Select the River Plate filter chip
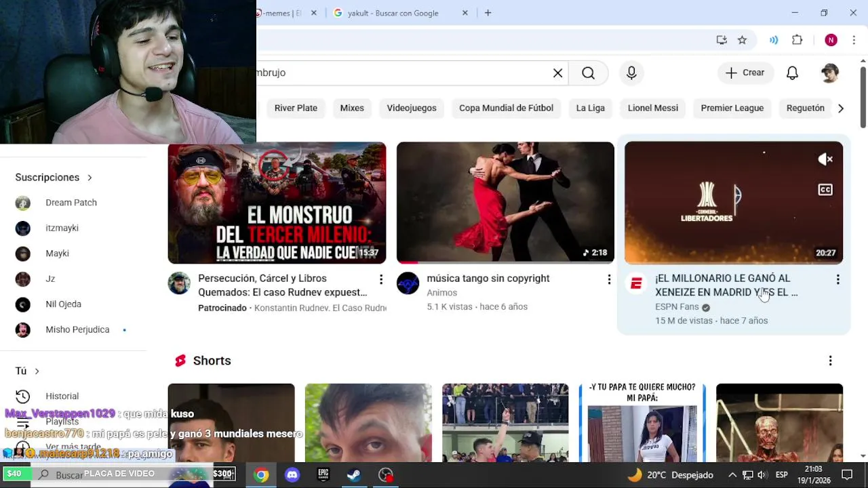This screenshot has height=488, width=868. coord(296,108)
